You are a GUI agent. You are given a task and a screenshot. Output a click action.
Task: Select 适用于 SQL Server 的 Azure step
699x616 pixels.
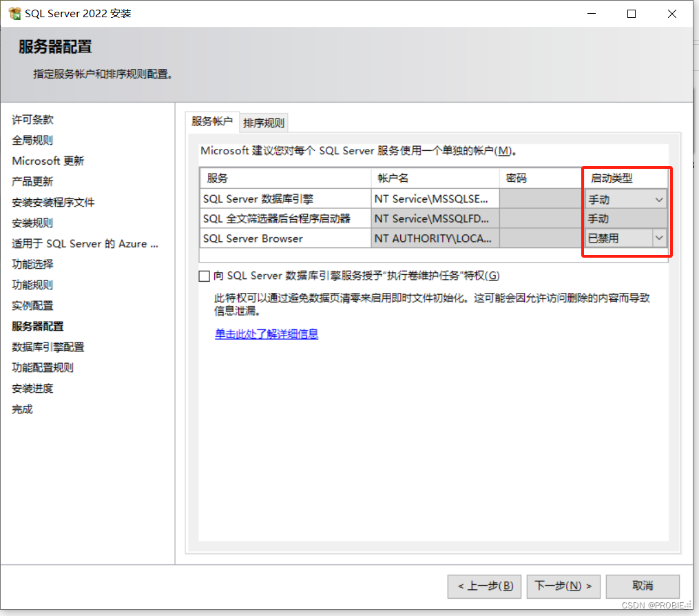coord(85,243)
